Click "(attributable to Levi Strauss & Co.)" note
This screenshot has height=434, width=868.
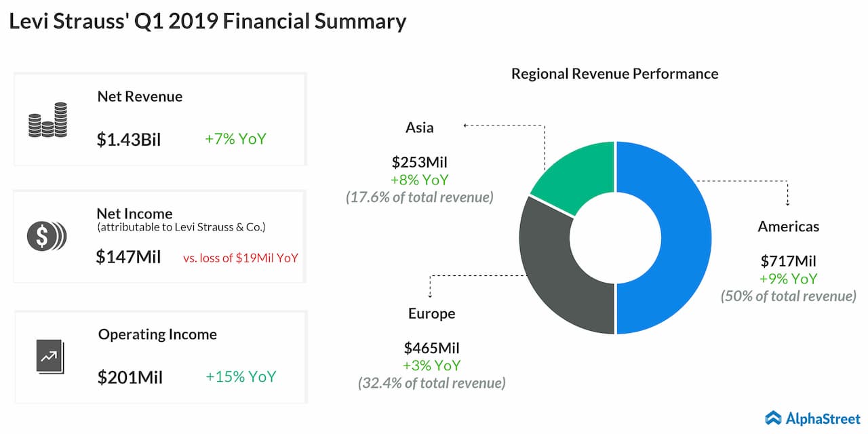181,227
